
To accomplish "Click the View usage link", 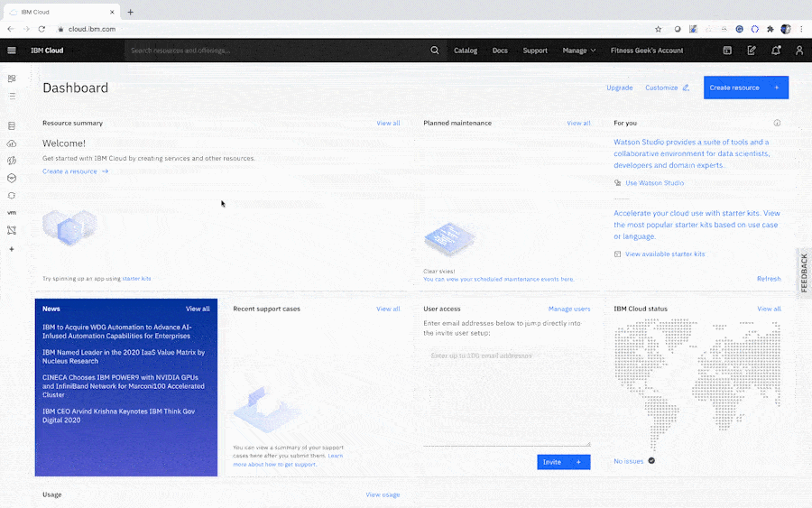I will [x=383, y=494].
